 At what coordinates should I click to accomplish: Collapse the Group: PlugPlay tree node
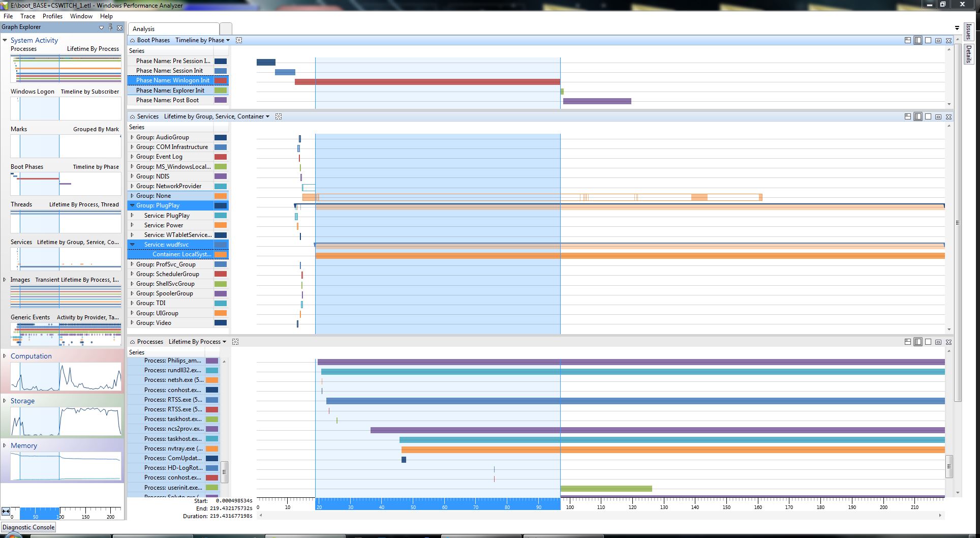coord(132,205)
